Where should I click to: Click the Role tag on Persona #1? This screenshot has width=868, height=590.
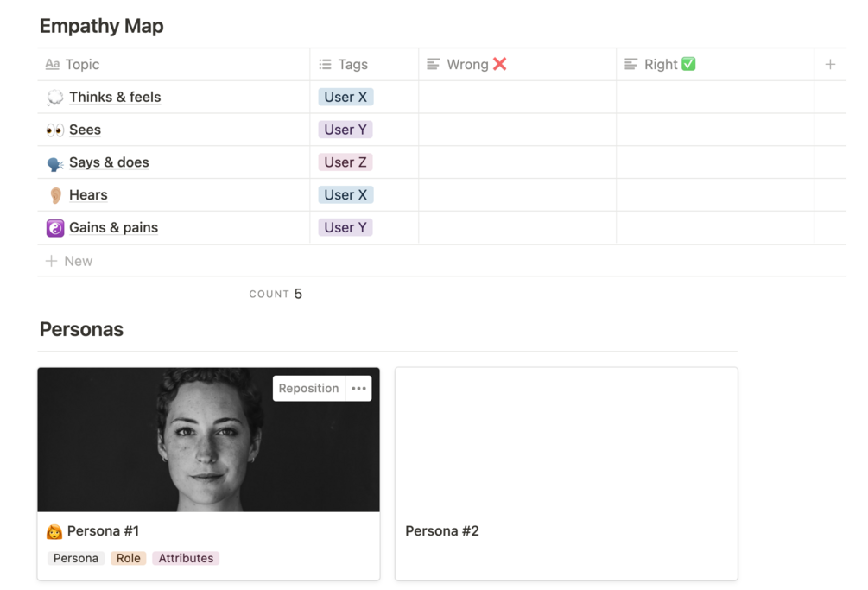click(128, 558)
